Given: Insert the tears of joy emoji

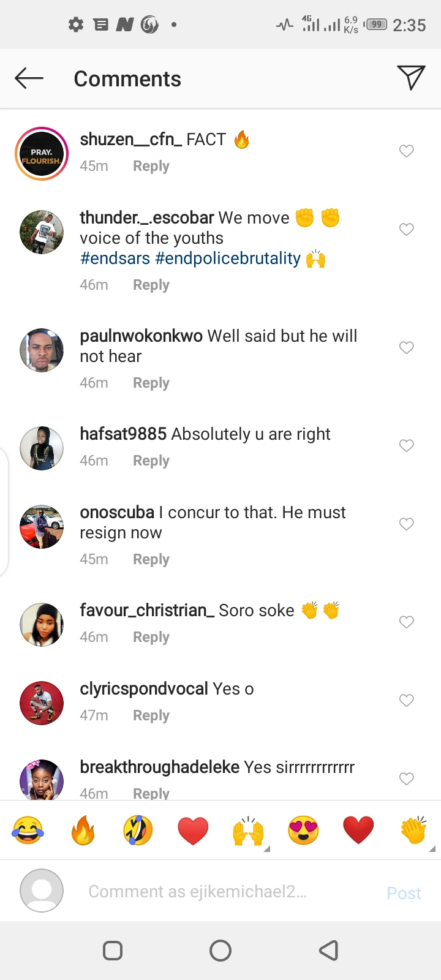Looking at the screenshot, I should [x=28, y=831].
